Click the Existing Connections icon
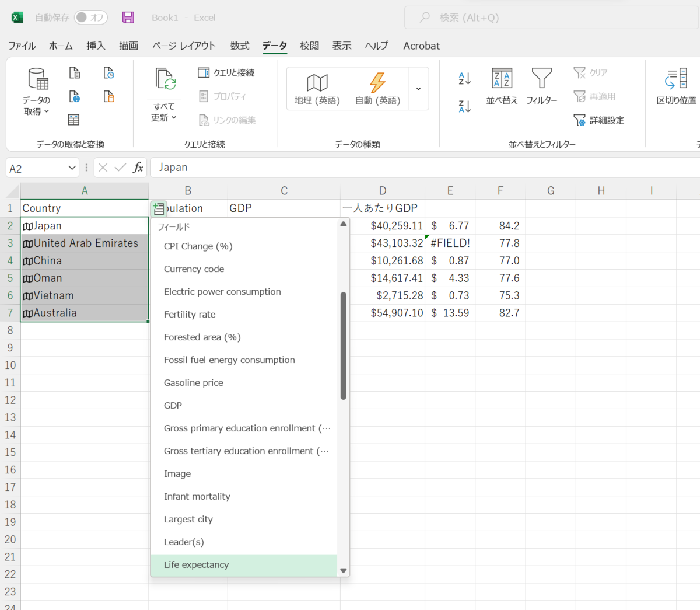The height and width of the screenshot is (610, 700). pyautogui.click(x=109, y=96)
